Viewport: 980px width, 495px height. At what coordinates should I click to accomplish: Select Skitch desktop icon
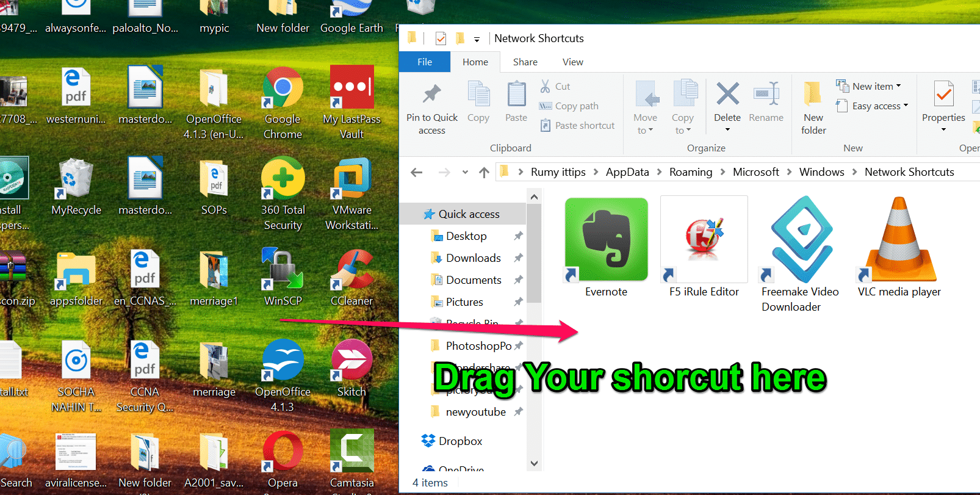coord(352,368)
